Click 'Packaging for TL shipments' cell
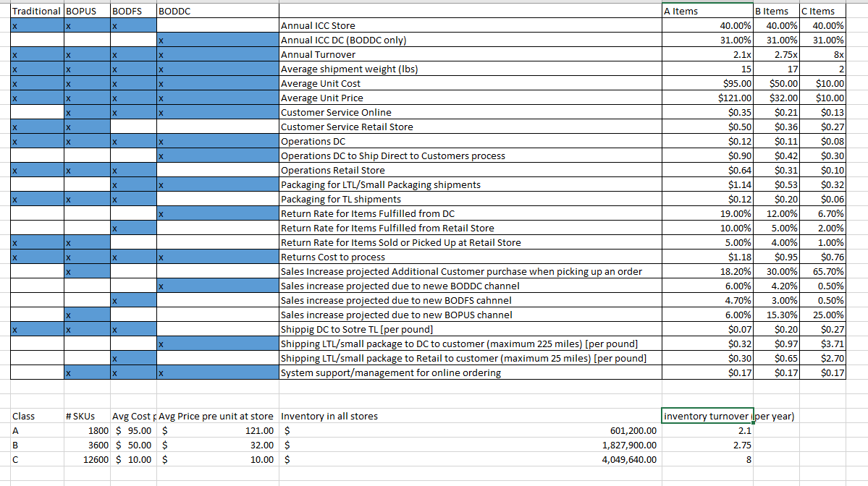This screenshot has width=868, height=486. pos(471,199)
